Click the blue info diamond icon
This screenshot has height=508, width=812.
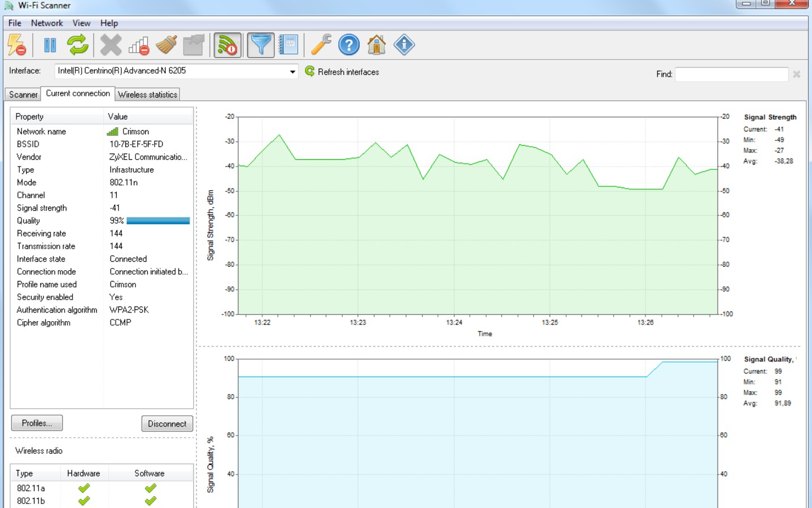pos(403,45)
